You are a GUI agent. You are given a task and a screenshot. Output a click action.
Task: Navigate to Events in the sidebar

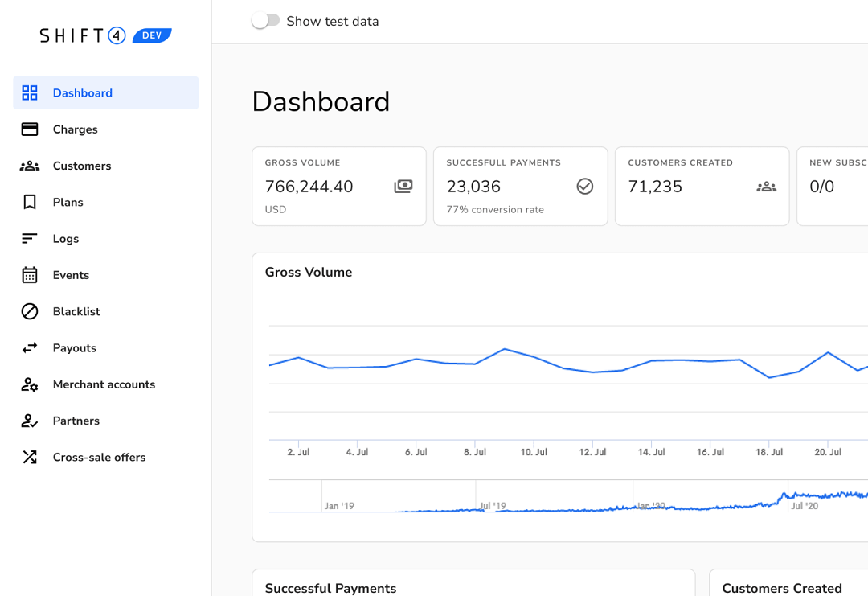pyautogui.click(x=106, y=275)
